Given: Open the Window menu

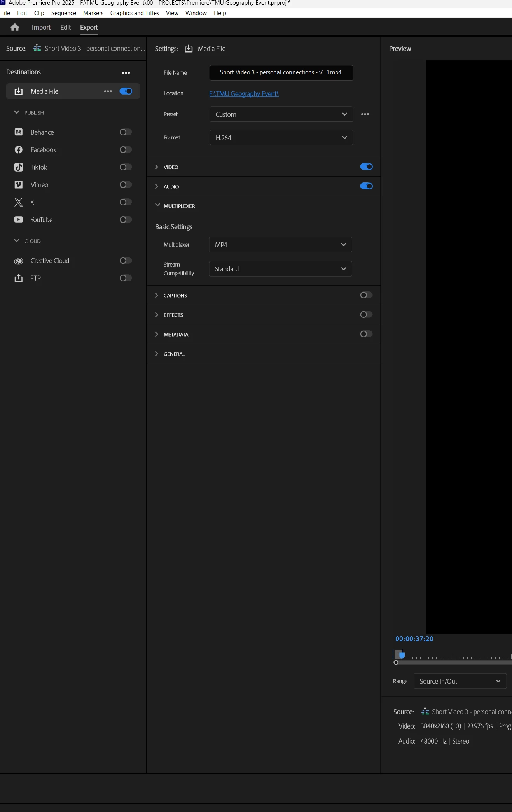Looking at the screenshot, I should 196,13.
